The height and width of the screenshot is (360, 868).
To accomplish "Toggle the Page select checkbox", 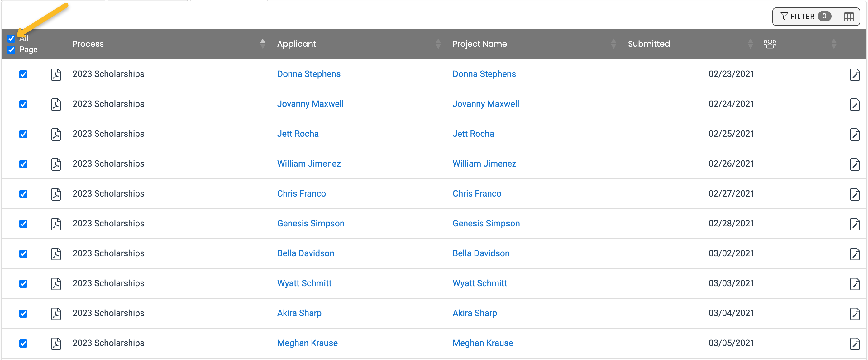I will [x=12, y=50].
